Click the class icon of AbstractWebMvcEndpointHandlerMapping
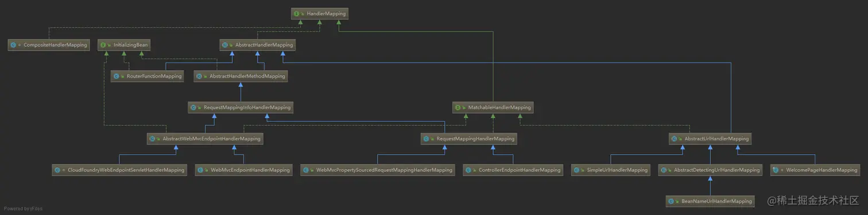Viewport: 868px width, 215px height. point(152,139)
